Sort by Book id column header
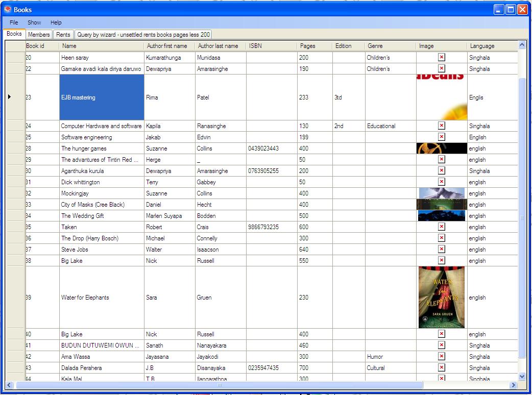The width and height of the screenshot is (532, 395). point(42,46)
